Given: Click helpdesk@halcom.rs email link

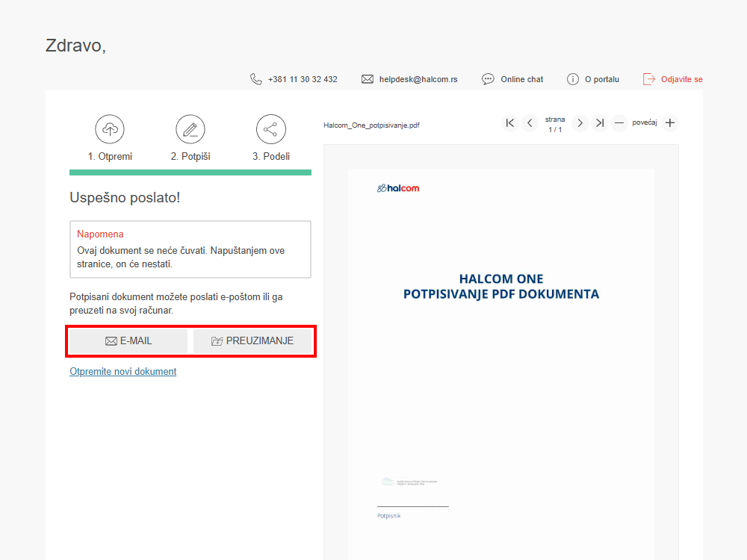Looking at the screenshot, I should [418, 80].
